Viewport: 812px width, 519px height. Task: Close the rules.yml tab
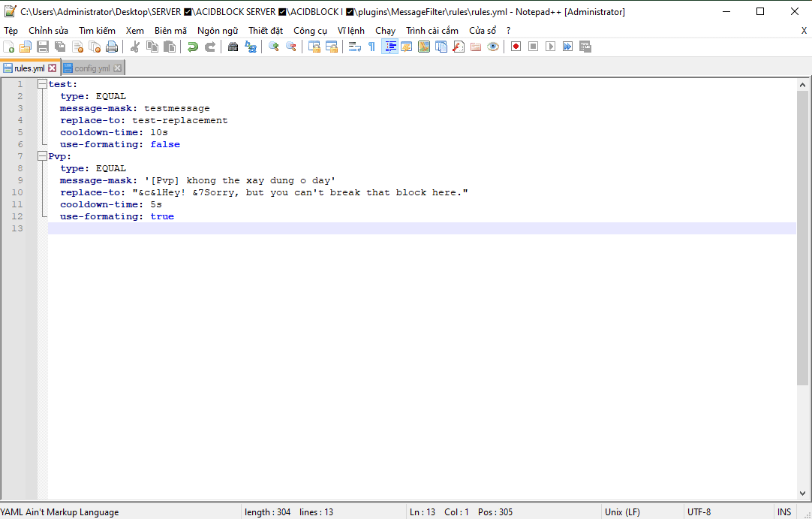tap(52, 68)
